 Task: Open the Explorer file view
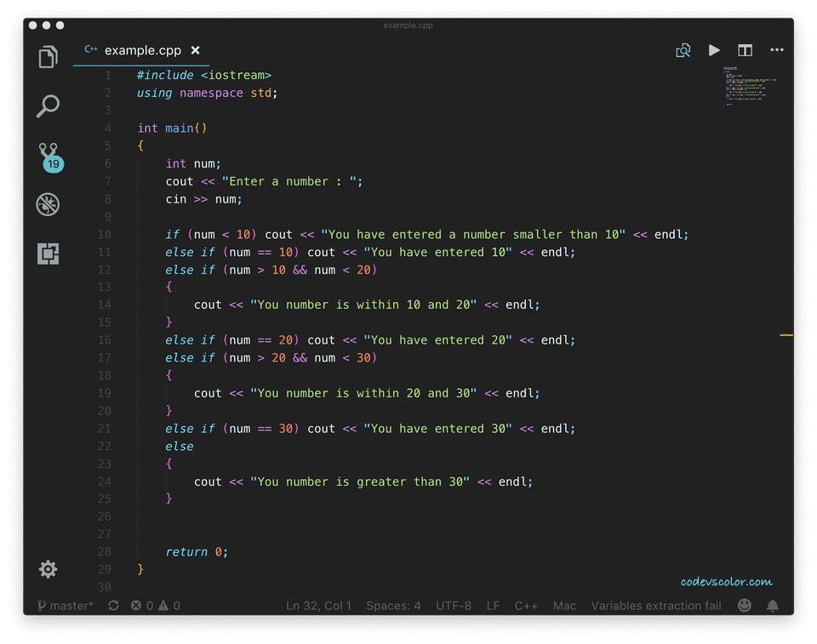47,56
